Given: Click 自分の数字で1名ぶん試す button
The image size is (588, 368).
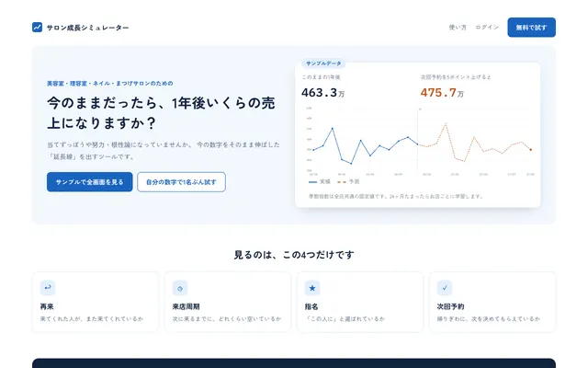Looking at the screenshot, I should coord(181,182).
